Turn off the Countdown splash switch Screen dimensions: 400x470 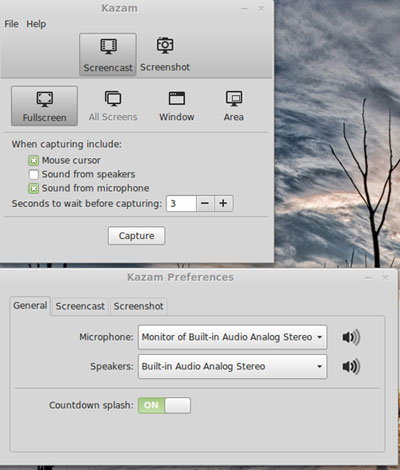click(164, 405)
